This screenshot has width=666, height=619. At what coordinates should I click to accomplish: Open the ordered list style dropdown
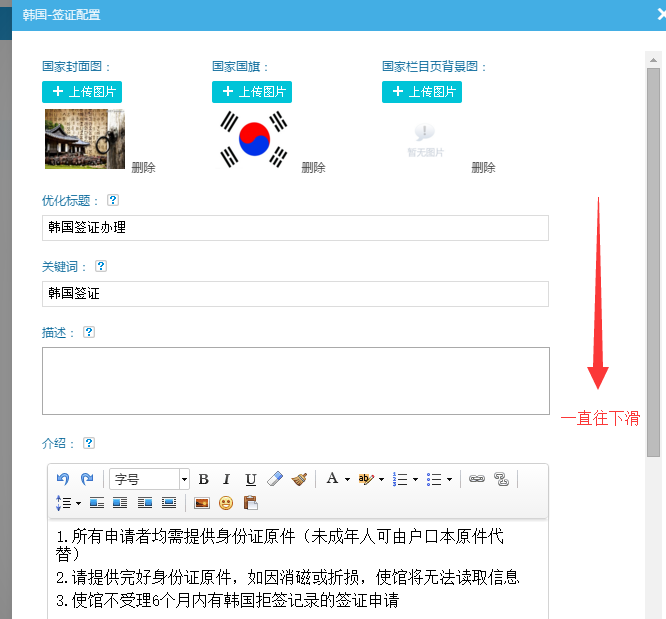[415, 480]
